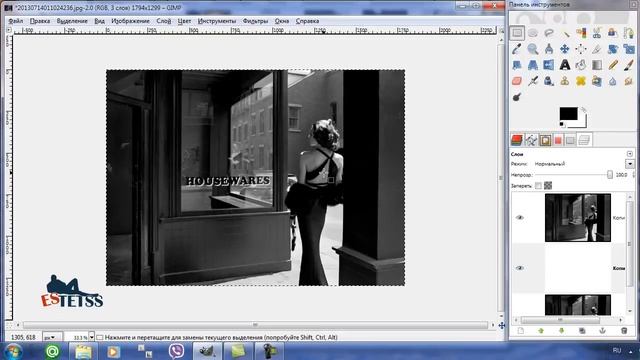Viewport: 640px width, 360px height.
Task: Select the Color Picker eyedropper tool
Action: 517,49
